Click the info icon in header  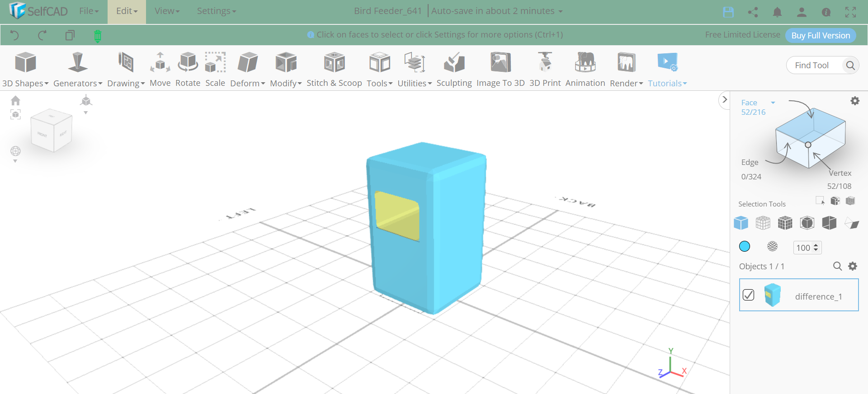tap(826, 12)
